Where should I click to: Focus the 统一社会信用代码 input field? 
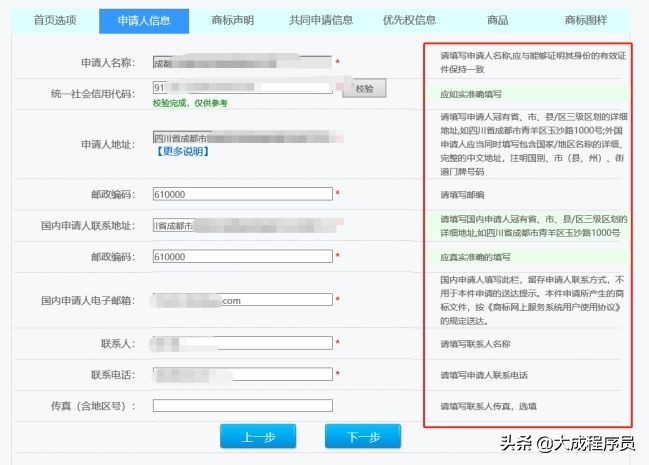click(x=243, y=87)
